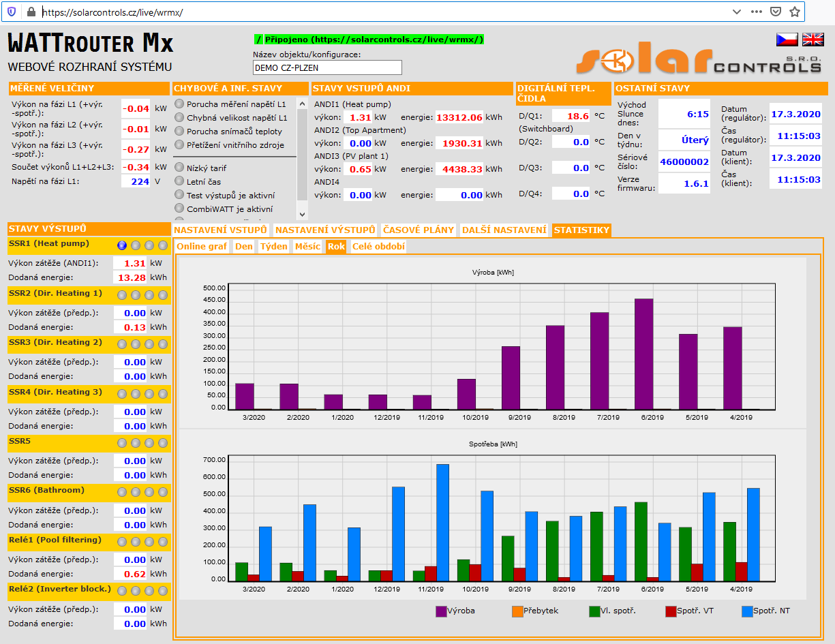Click the status list scroll-down arrow
Viewport: 835px width, 644px height.
[x=303, y=215]
